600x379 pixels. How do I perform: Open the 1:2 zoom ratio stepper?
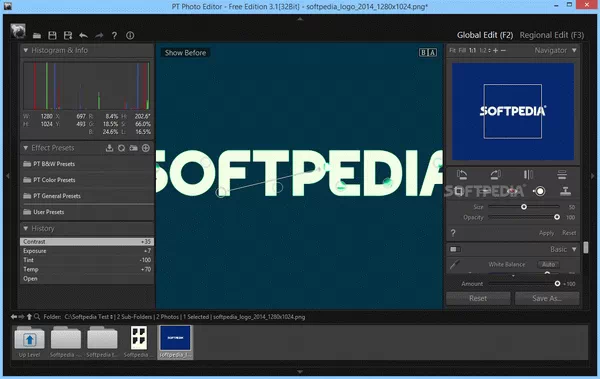click(x=489, y=51)
